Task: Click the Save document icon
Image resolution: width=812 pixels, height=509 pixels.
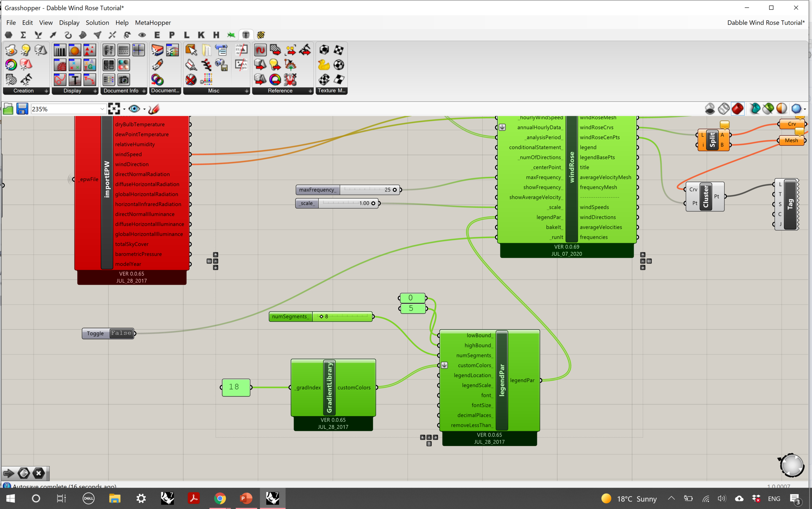Action: click(x=22, y=109)
